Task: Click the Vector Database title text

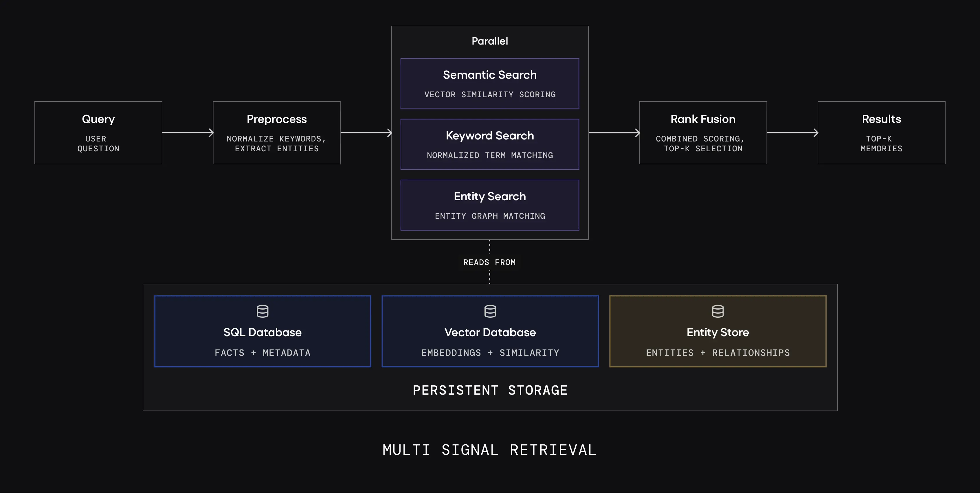Action: tap(490, 332)
